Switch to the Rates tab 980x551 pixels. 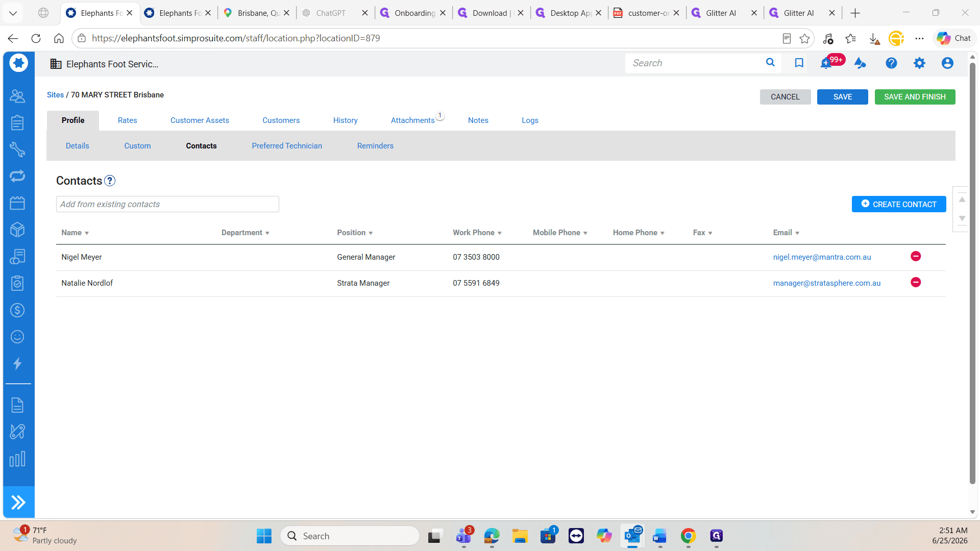[127, 120]
